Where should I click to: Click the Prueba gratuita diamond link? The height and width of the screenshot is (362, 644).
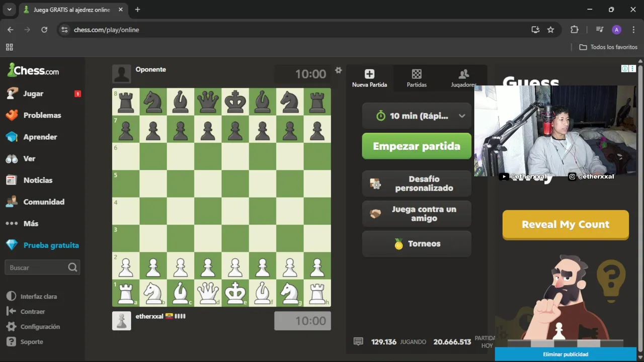42,245
